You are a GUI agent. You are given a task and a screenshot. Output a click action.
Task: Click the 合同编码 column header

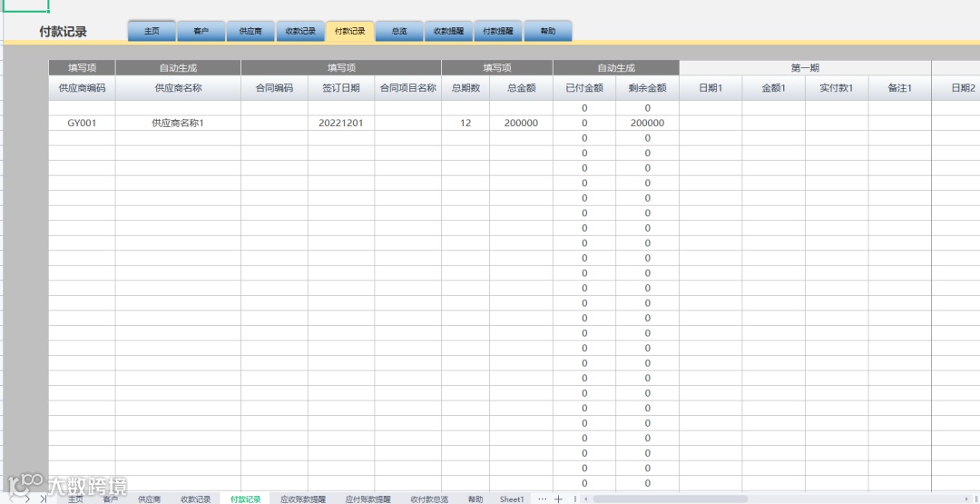(274, 88)
